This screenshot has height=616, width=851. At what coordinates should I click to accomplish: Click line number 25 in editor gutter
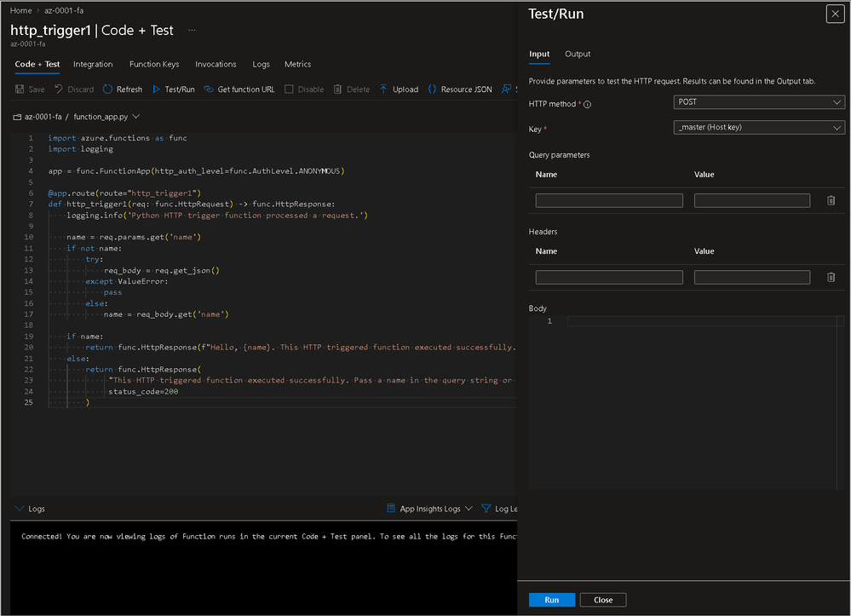pos(28,402)
